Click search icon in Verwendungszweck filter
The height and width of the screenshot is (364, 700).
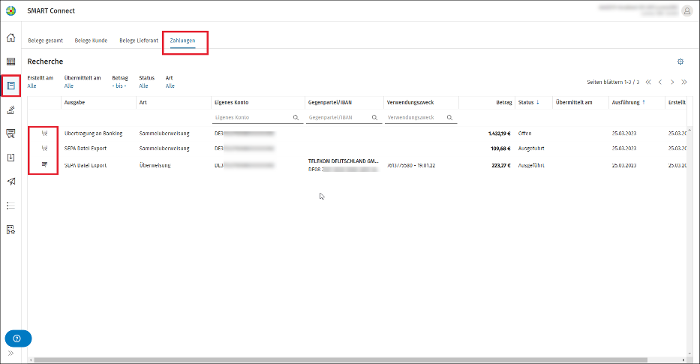click(x=450, y=117)
